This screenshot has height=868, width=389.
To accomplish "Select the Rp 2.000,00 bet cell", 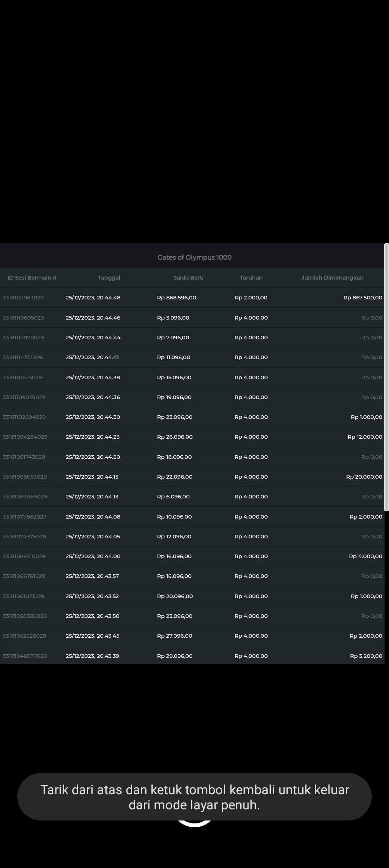I will [x=251, y=298].
